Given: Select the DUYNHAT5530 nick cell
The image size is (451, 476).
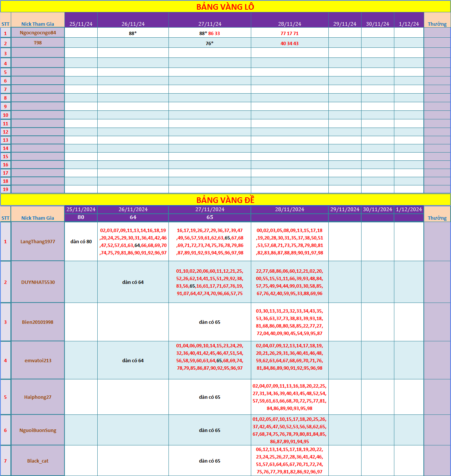Looking at the screenshot, I should click(38, 282).
